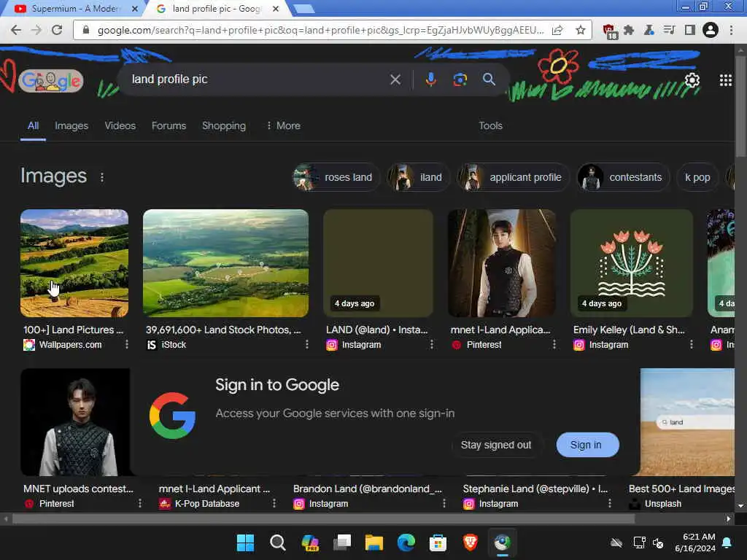Open the Tools filter button
The width and height of the screenshot is (747, 560).
[x=490, y=125]
